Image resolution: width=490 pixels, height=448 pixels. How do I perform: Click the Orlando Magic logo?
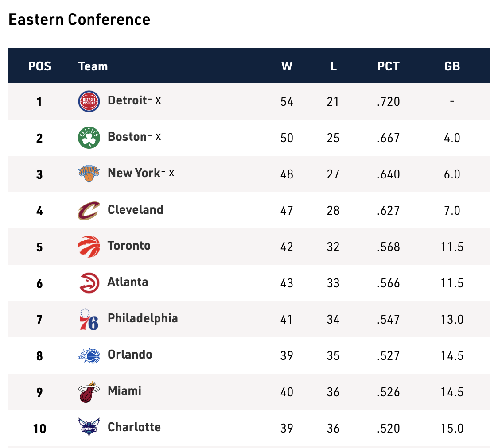tap(89, 355)
